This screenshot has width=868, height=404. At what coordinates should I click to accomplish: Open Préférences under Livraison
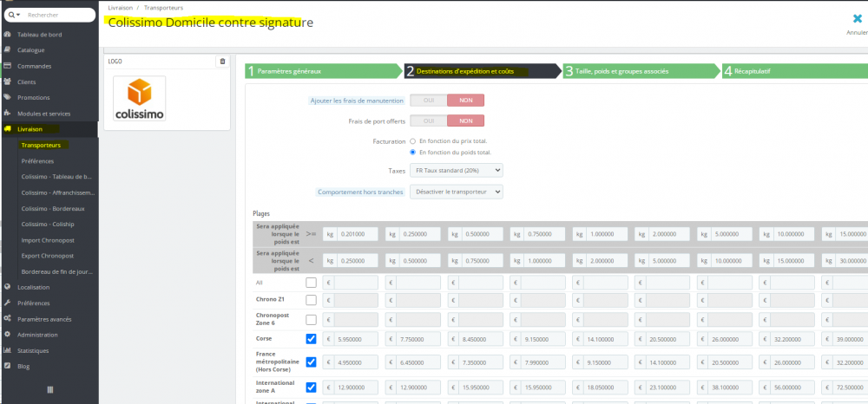pos(37,161)
